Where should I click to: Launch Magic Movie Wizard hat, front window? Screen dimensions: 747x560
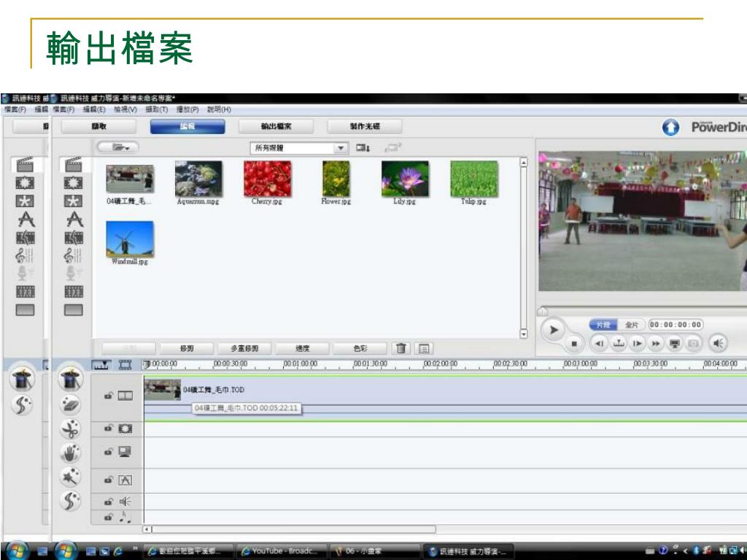(71, 379)
